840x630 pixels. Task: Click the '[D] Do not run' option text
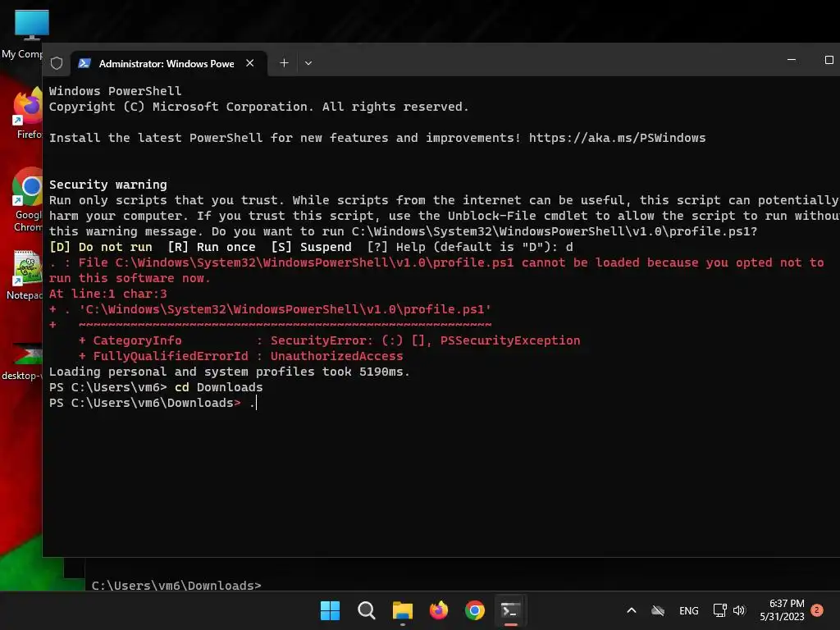tap(101, 247)
